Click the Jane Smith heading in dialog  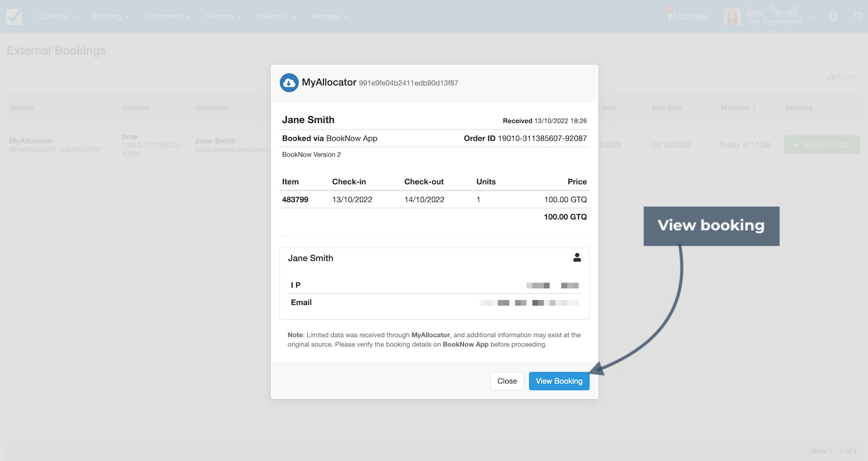click(x=308, y=119)
